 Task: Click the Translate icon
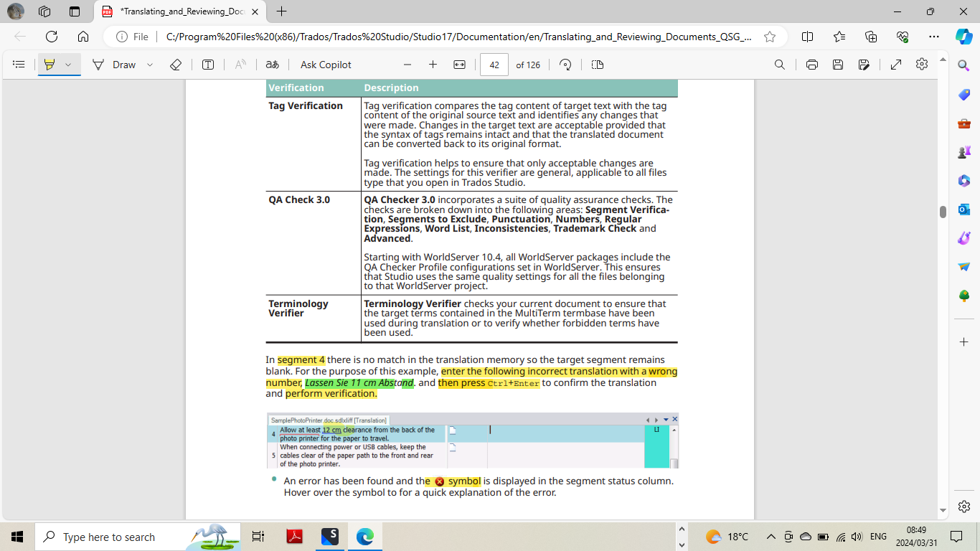pyautogui.click(x=273, y=65)
